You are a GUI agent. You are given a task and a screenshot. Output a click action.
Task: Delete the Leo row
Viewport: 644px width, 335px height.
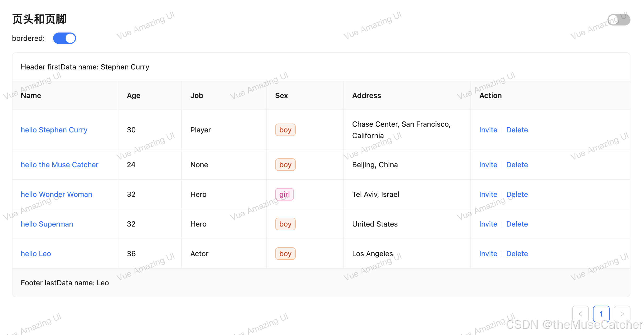[x=517, y=254]
